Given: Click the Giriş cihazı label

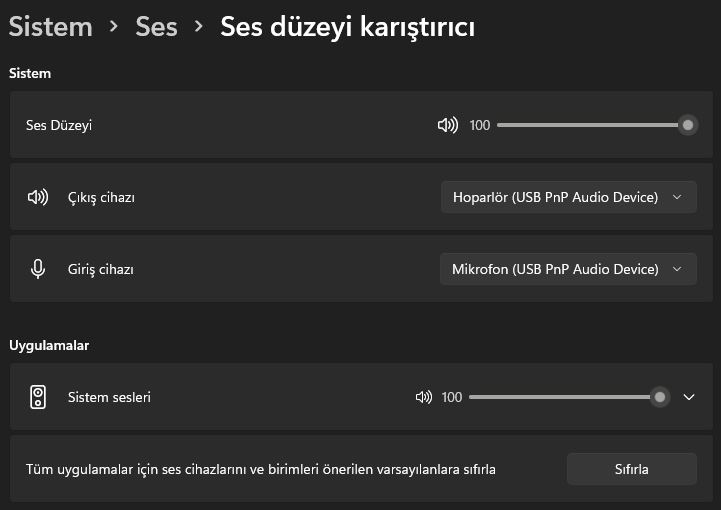Looking at the screenshot, I should point(101,269).
